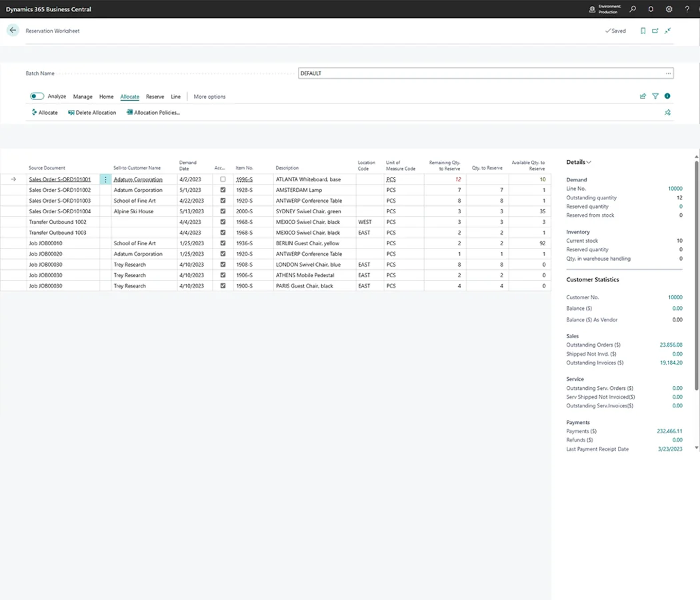Click Delete Allocation

pyautogui.click(x=92, y=113)
